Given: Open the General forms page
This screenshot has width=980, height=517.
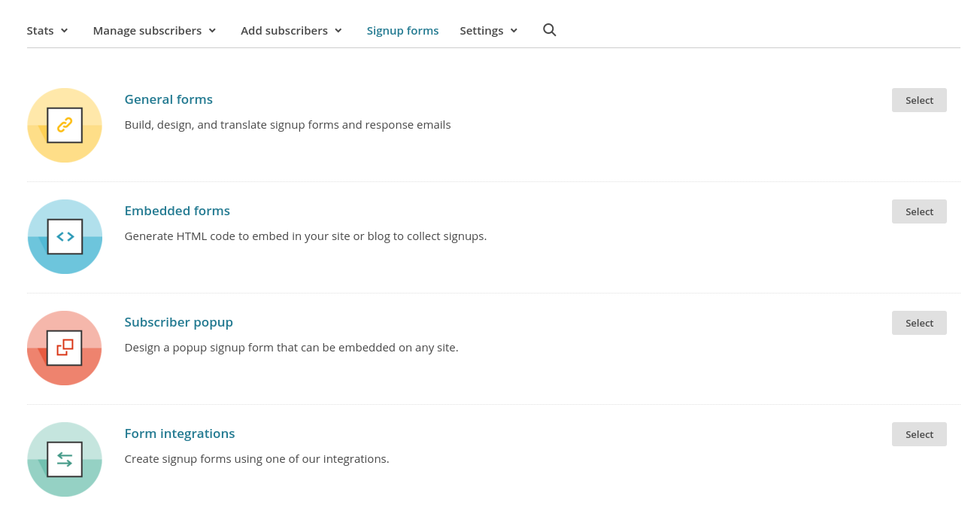Looking at the screenshot, I should tap(168, 99).
